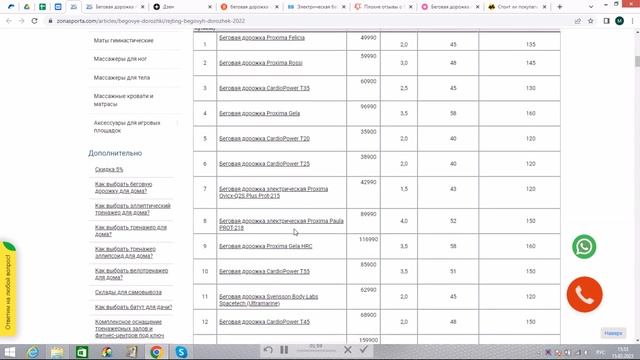Screen dimensions: 640x360
Task: Open Скидка 5% link
Action: point(109,169)
